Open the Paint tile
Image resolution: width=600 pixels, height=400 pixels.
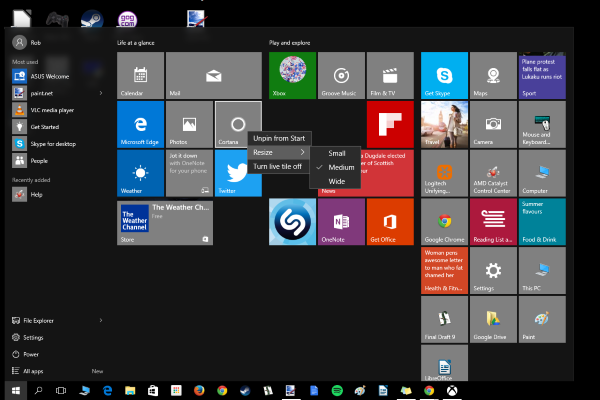point(542,319)
